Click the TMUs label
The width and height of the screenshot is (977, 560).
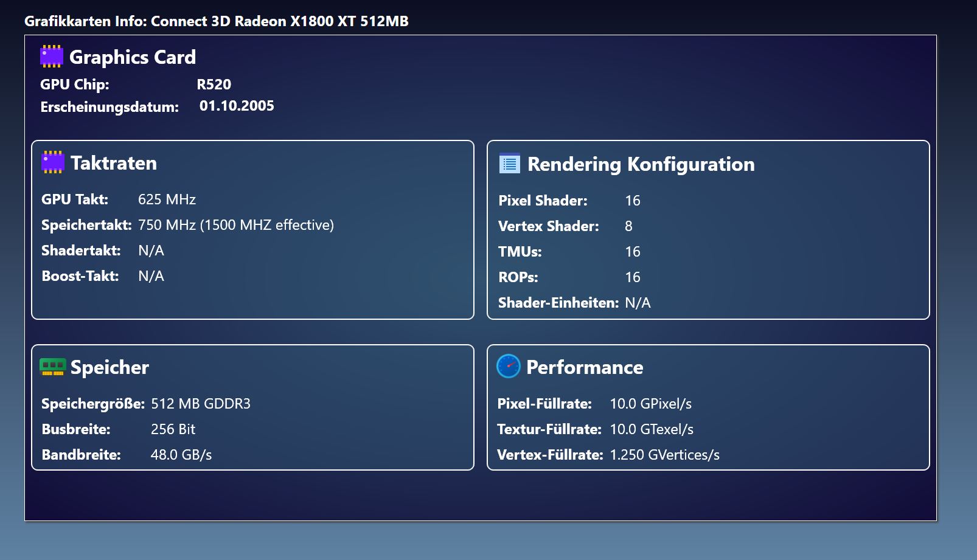(520, 252)
